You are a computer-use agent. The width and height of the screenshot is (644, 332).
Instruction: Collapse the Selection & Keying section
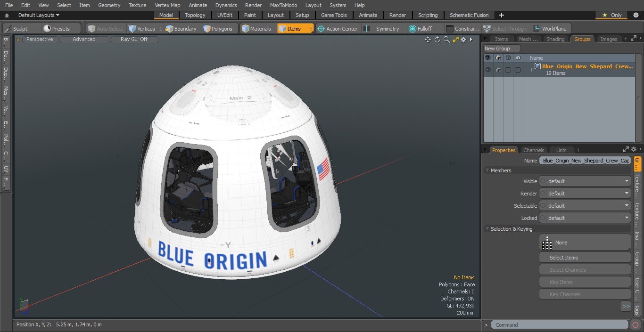tap(487, 229)
